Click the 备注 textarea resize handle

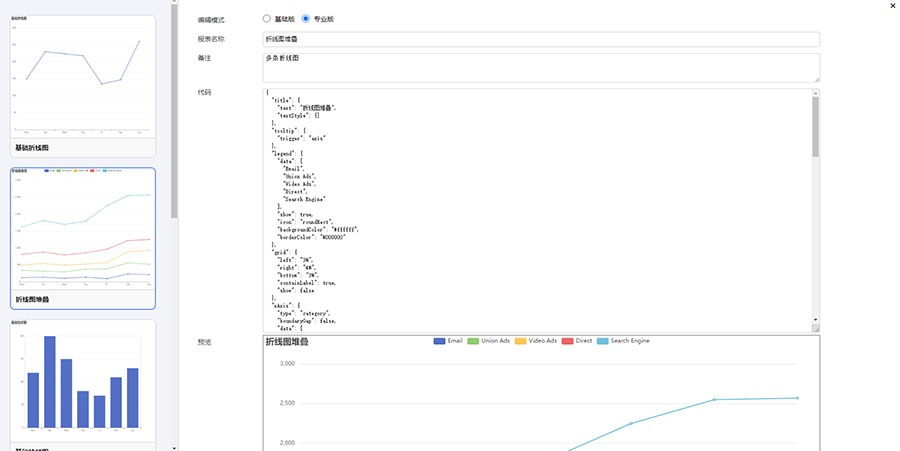click(x=816, y=79)
